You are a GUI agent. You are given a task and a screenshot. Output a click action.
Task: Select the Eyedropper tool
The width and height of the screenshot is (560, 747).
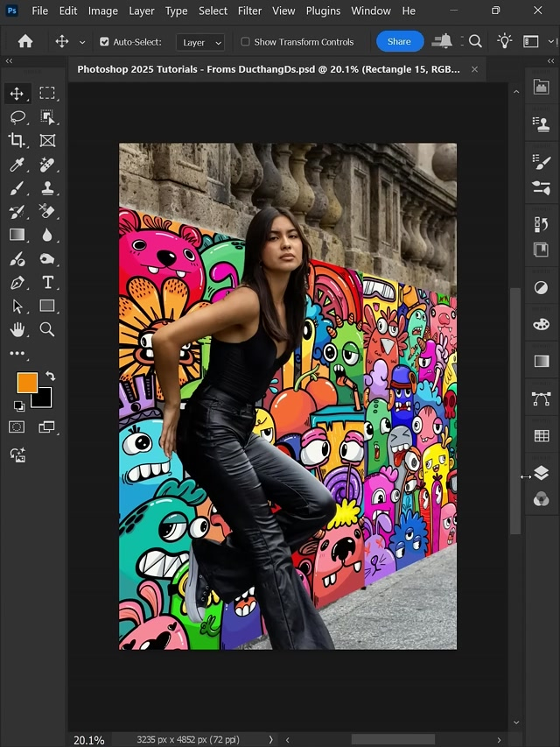(17, 164)
